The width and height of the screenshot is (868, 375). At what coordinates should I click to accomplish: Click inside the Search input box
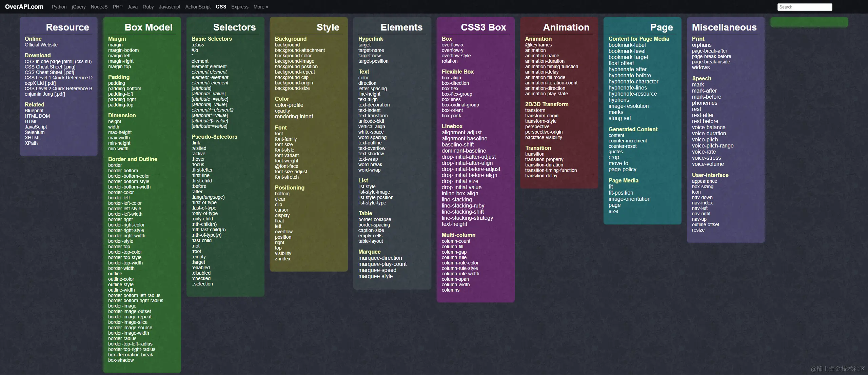805,7
